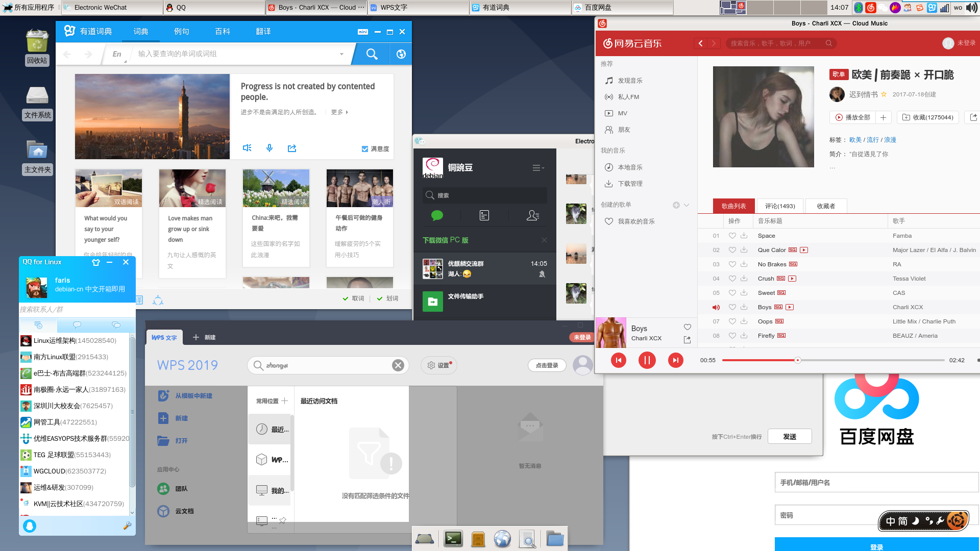The height and width of the screenshot is (551, 980).
Task: Open a new WPS tab
Action: tap(204, 337)
